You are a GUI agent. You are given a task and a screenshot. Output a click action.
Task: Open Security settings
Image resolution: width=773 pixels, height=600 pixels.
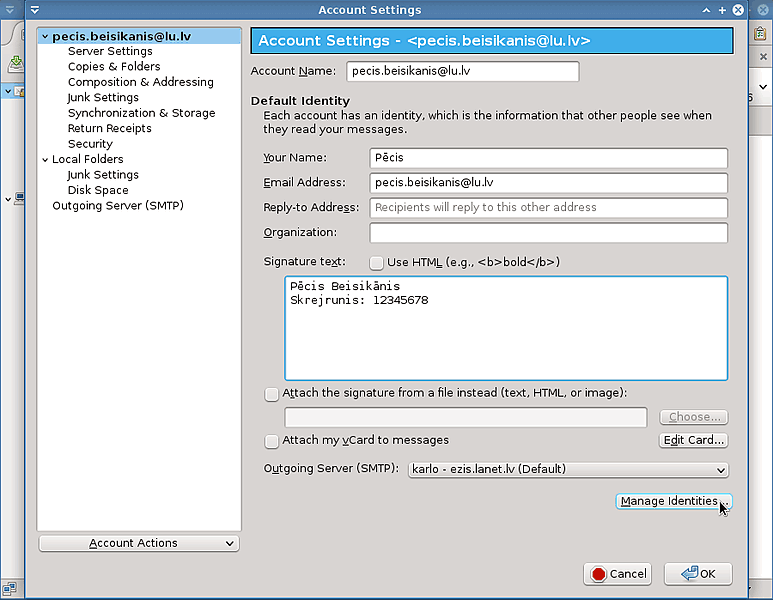tap(90, 144)
